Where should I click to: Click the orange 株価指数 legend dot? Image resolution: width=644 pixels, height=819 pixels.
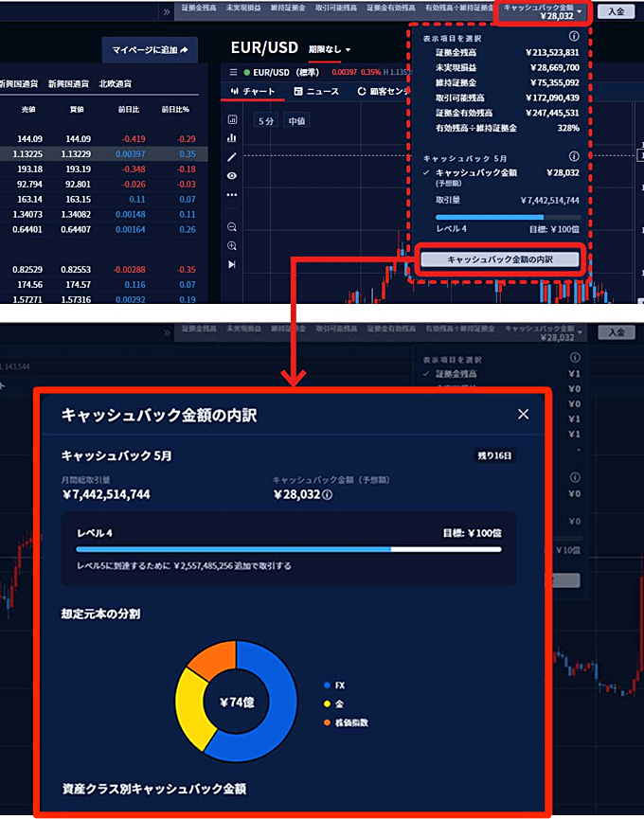coord(327,722)
